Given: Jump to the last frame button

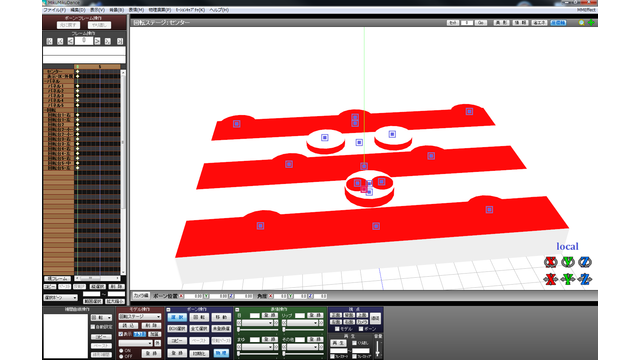Looking at the screenshot, I should tap(120, 41).
